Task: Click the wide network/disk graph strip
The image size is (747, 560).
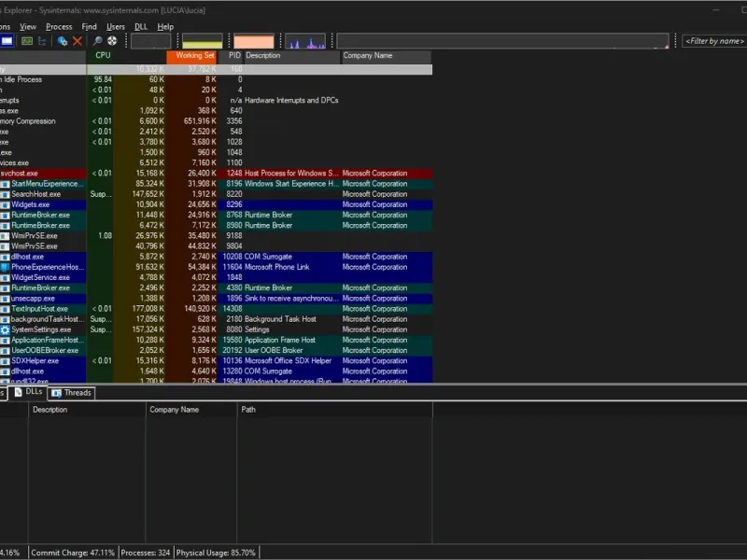Action: (502, 41)
